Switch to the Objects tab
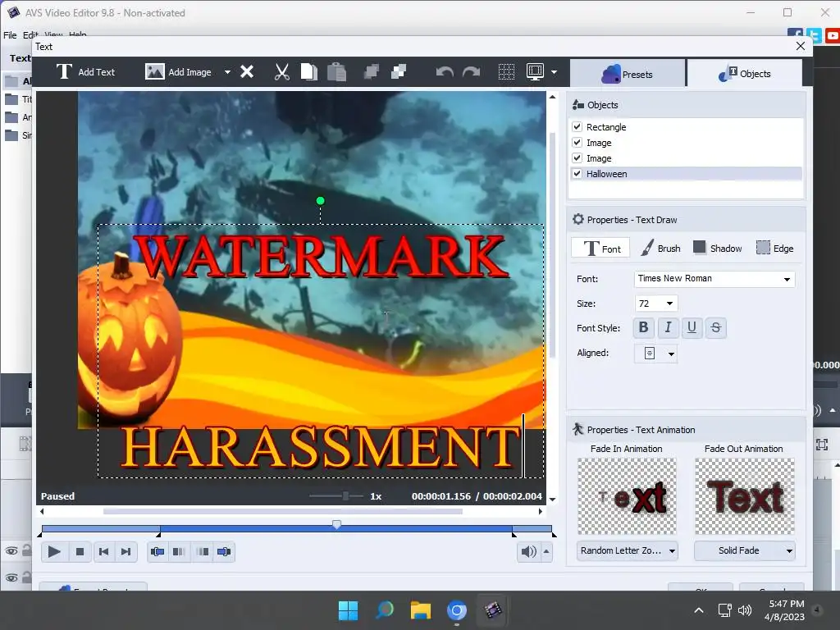Viewport: 840px width, 630px height. coord(745,74)
